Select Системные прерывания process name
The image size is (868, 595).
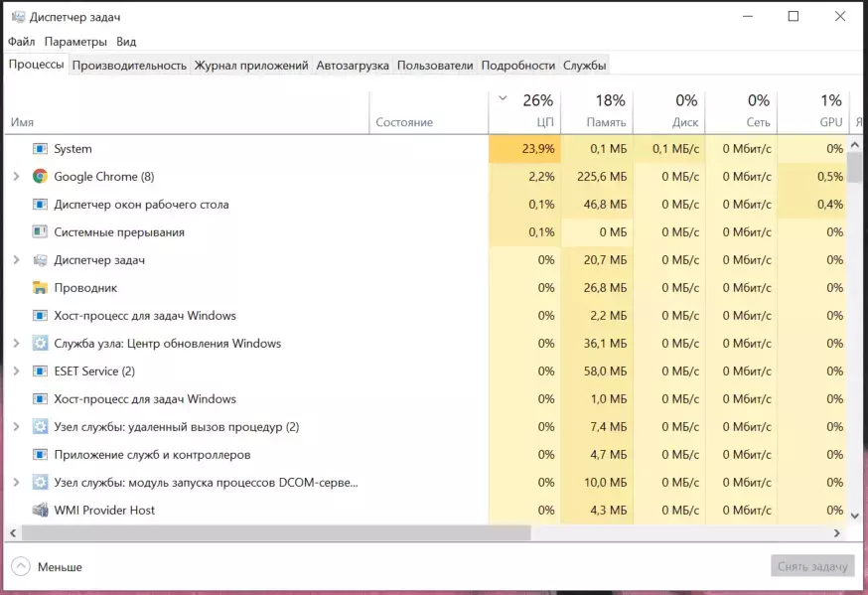[119, 231]
